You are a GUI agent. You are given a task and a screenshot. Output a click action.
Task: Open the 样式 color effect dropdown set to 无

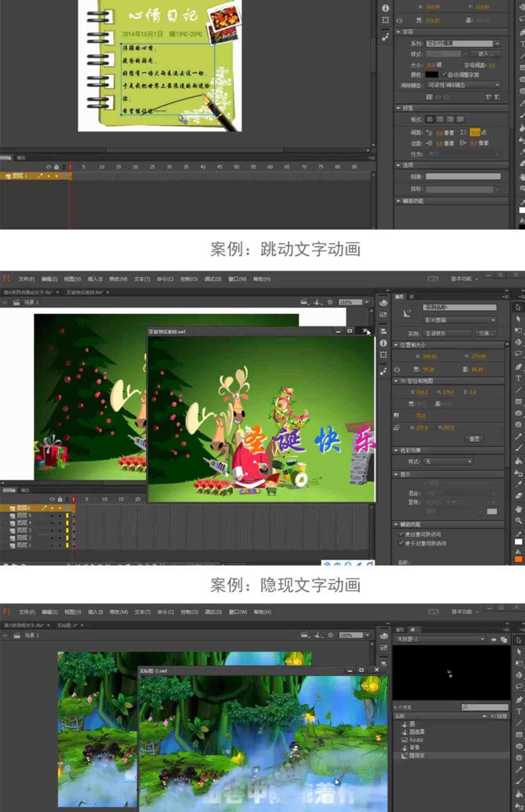[448, 462]
